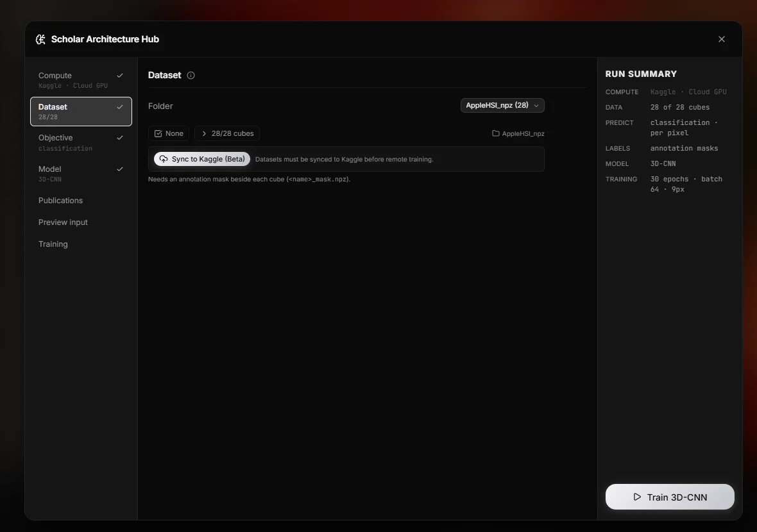Start training with Train 3D-CNN button

point(670,497)
